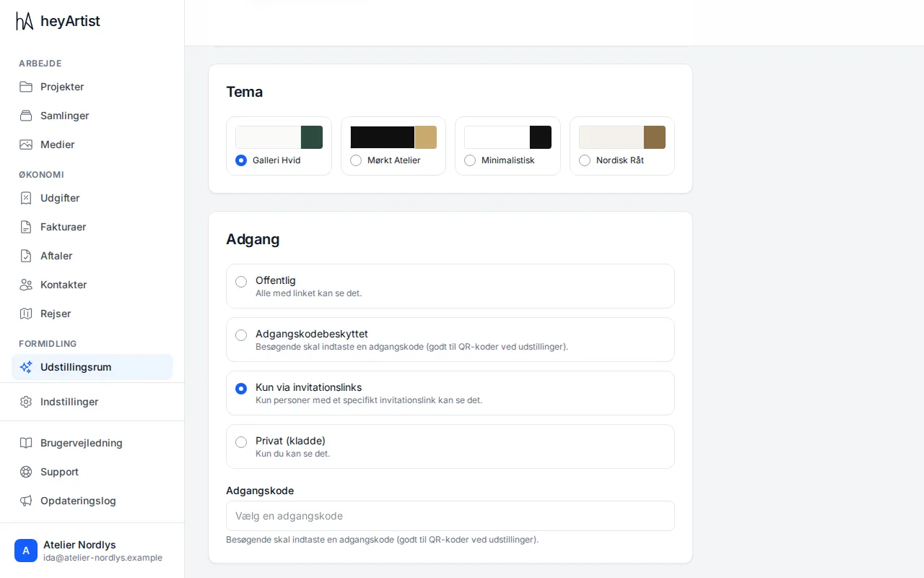The width and height of the screenshot is (924, 578).
Task: Click the Aftaler signed-file icon
Action: pyautogui.click(x=26, y=256)
